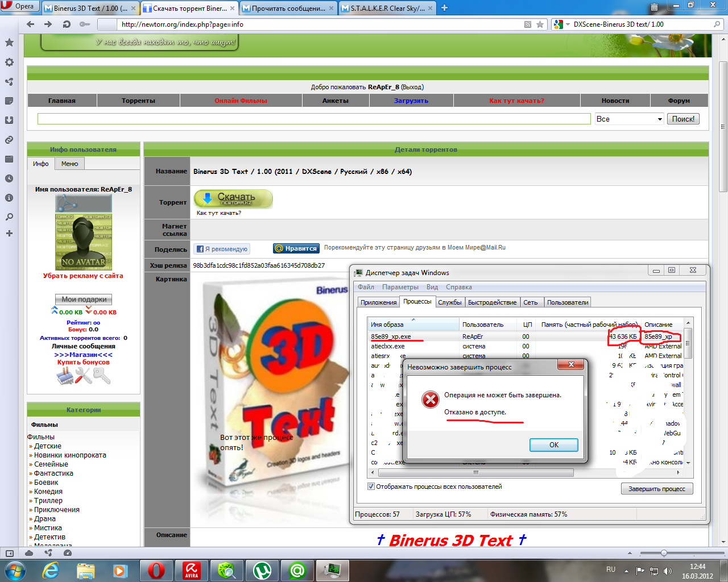Open the gear panel in Opera sidebar

[9, 62]
